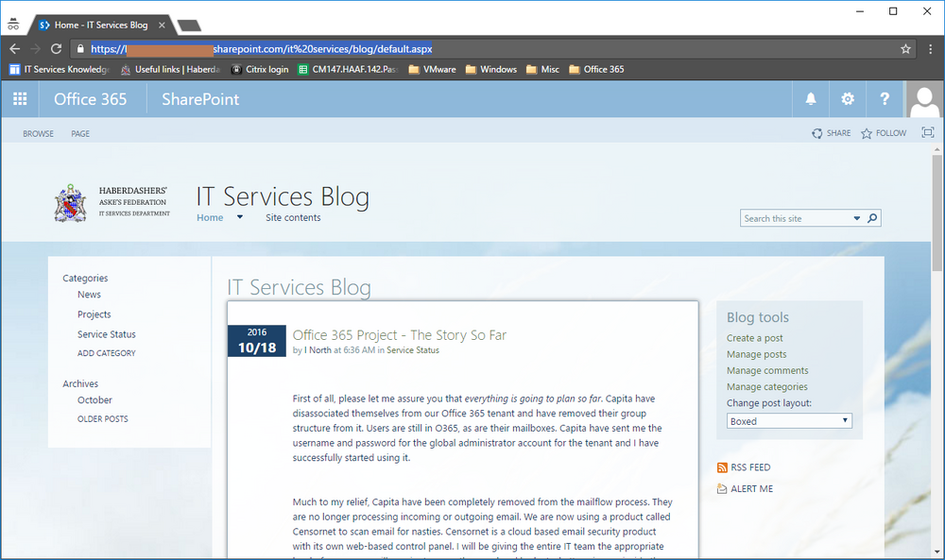Open the October archive
The image size is (945, 560).
(x=94, y=399)
